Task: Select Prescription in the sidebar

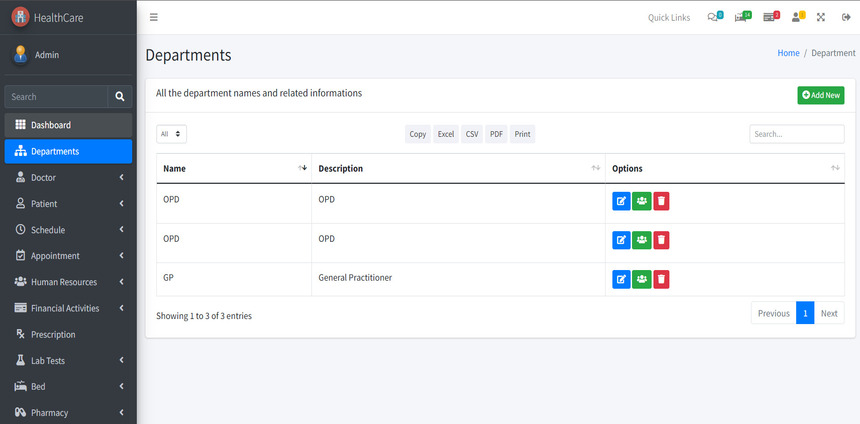Action: pos(68,334)
